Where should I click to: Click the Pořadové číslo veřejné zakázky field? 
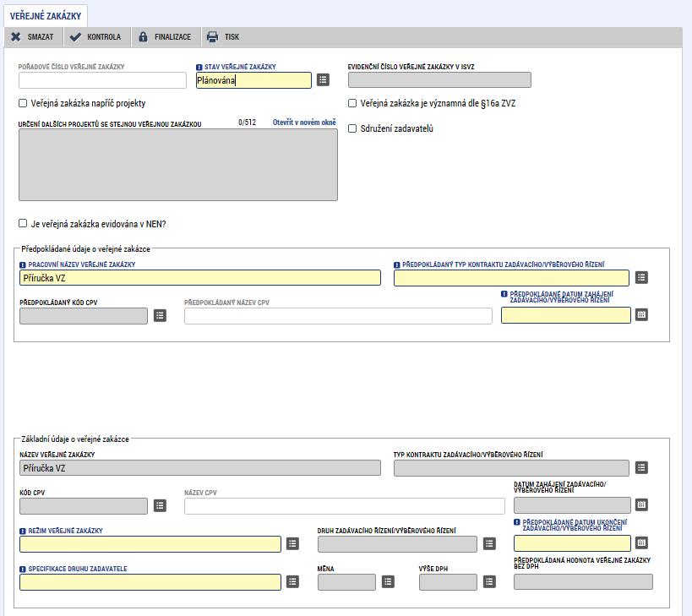click(102, 80)
